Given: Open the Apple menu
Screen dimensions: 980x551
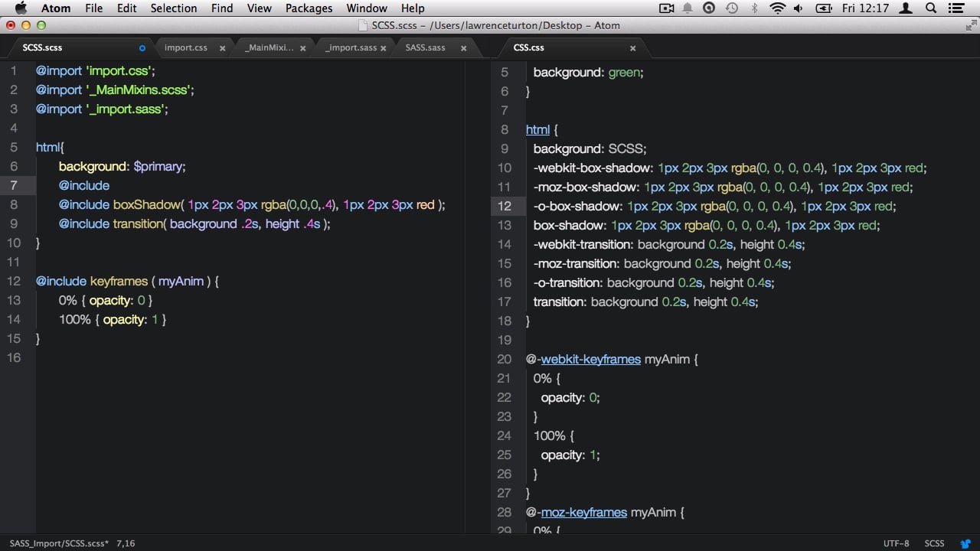Looking at the screenshot, I should 21,8.
